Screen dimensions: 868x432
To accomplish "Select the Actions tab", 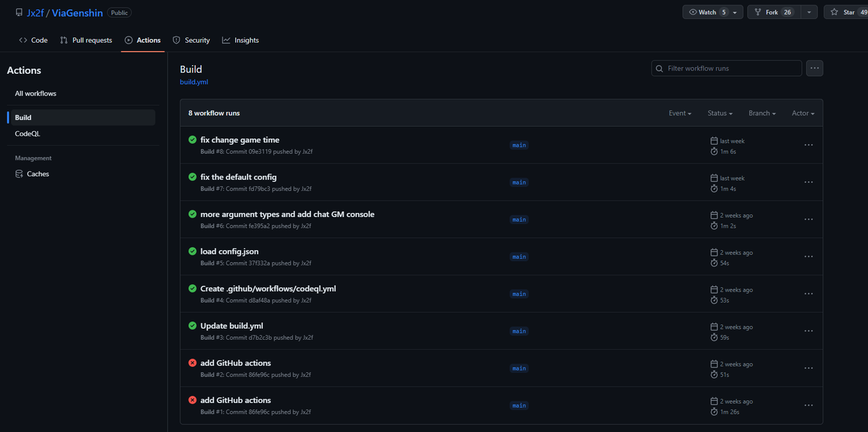I will point(142,40).
